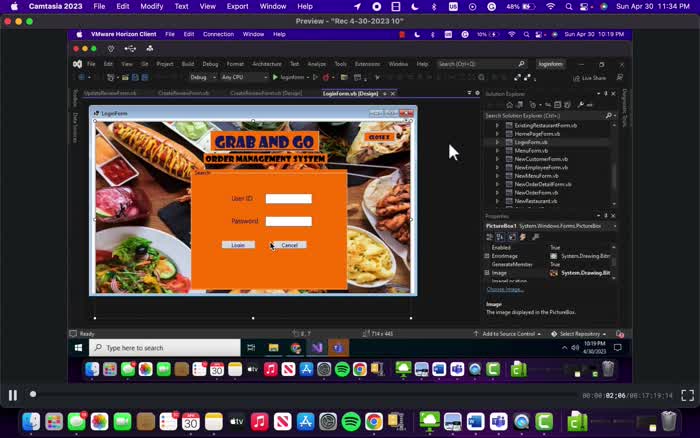
Task: Open Spotify from the macOS dock
Action: (x=350, y=421)
